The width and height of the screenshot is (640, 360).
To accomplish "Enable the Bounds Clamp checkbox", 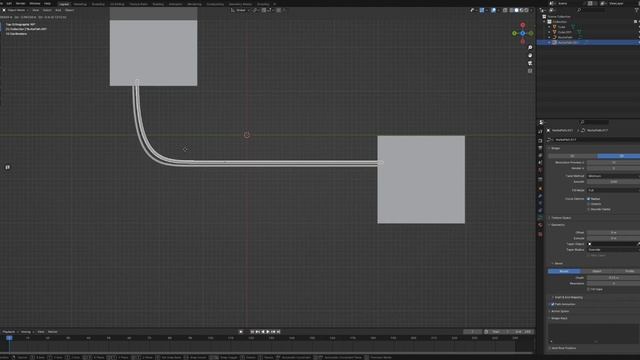I will coord(589,209).
